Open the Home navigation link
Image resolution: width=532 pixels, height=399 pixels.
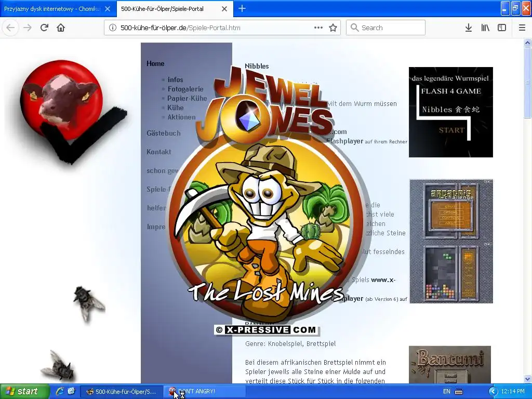pyautogui.click(x=155, y=63)
